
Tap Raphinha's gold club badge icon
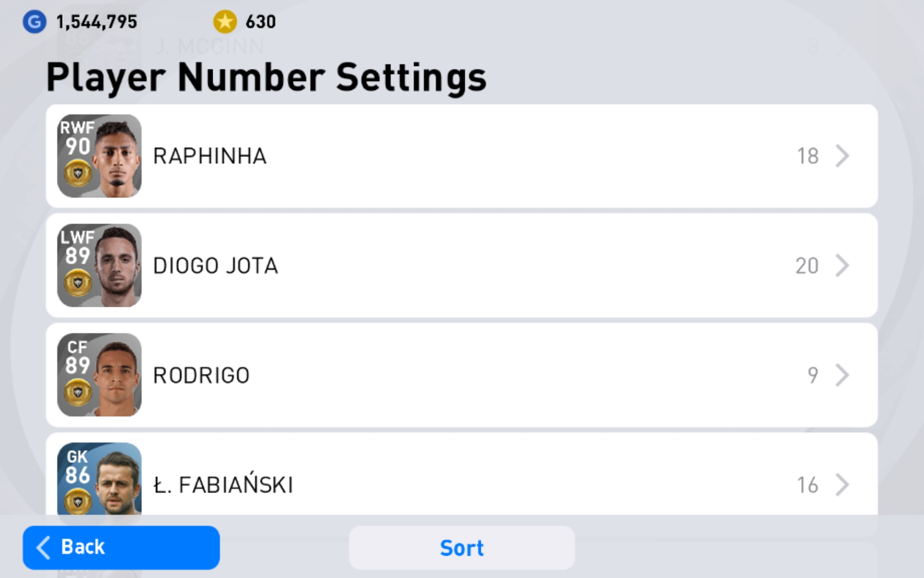[x=77, y=173]
